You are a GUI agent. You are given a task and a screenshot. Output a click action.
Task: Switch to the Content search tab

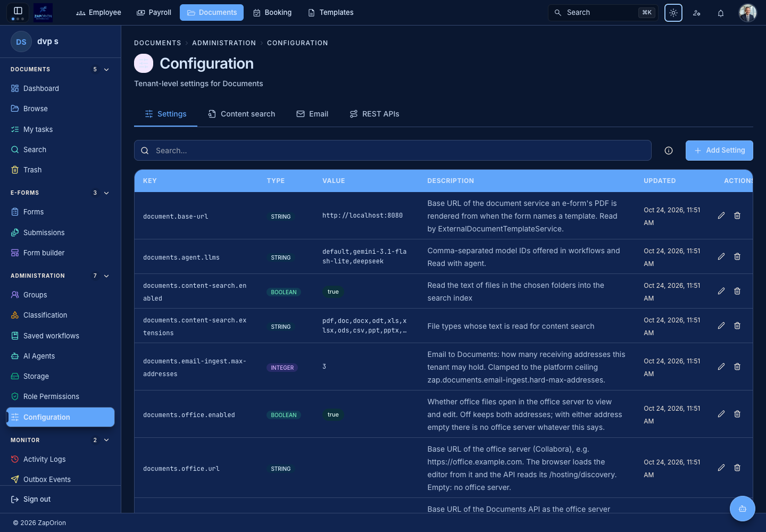(x=242, y=114)
